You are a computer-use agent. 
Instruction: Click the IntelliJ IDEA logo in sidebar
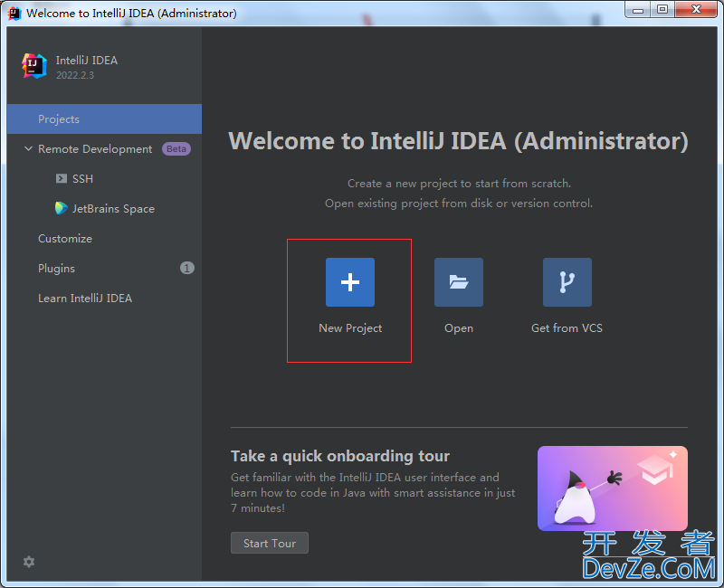[34, 66]
